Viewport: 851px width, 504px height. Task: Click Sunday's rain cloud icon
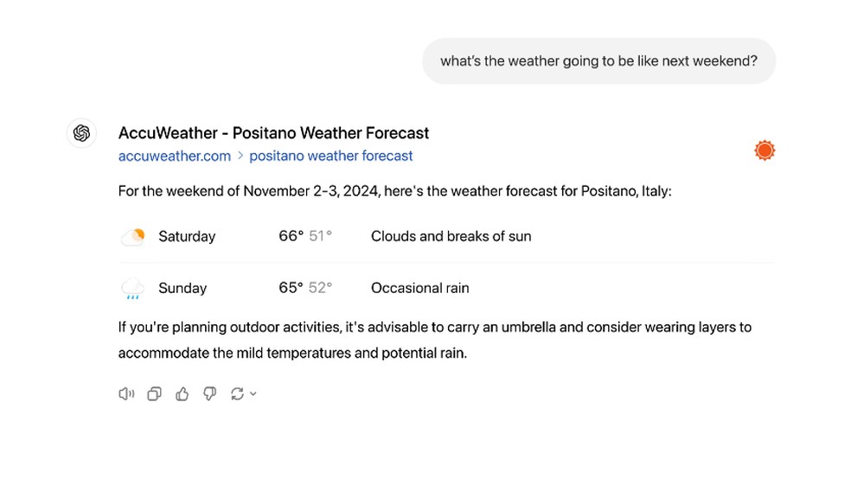coord(132,289)
